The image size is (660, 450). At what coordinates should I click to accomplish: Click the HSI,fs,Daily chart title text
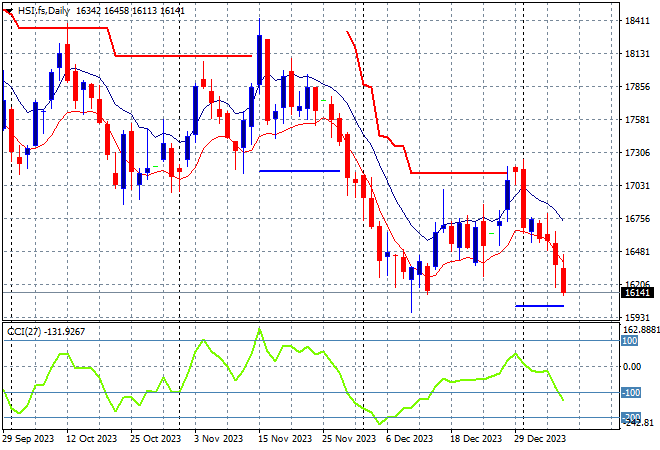tap(44, 11)
